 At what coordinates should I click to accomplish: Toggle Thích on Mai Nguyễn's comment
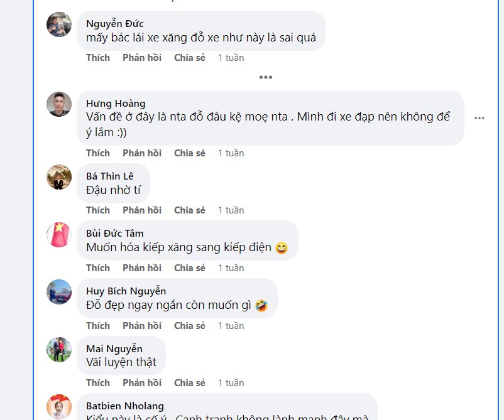(x=98, y=383)
